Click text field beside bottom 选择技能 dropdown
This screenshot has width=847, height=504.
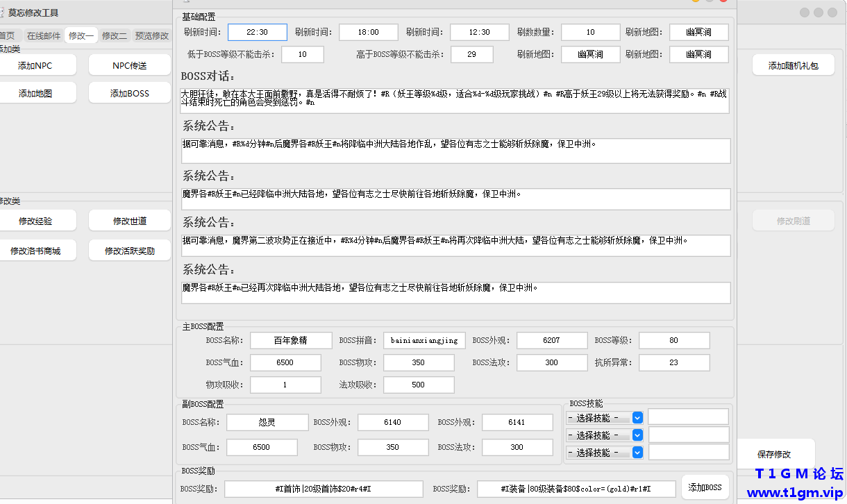(689, 452)
